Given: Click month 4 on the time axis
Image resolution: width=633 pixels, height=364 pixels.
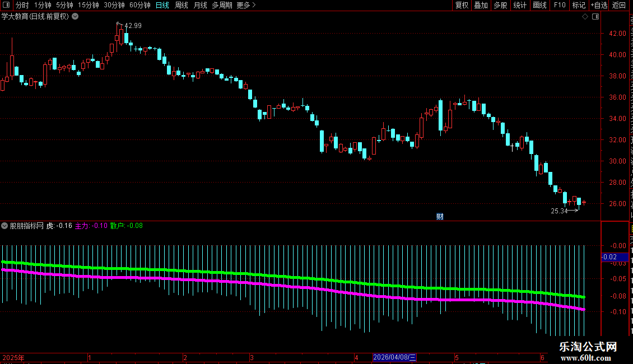Looking at the screenshot, I should (x=356, y=357).
